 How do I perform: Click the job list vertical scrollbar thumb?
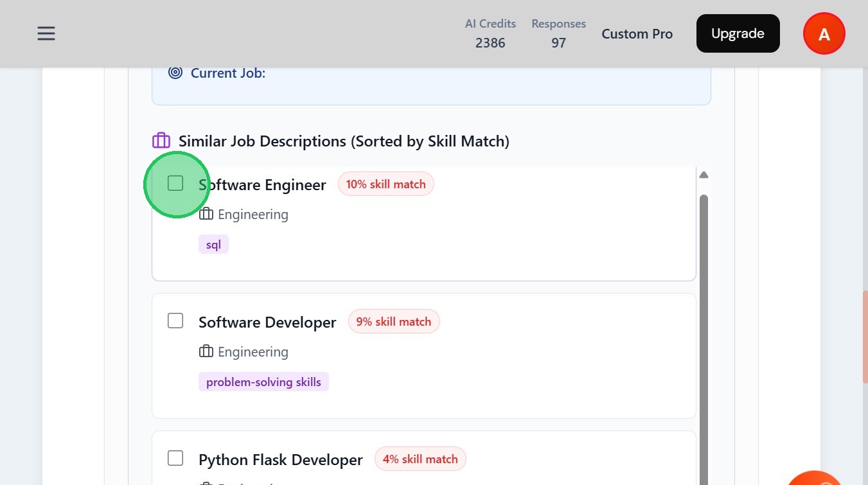704,334
